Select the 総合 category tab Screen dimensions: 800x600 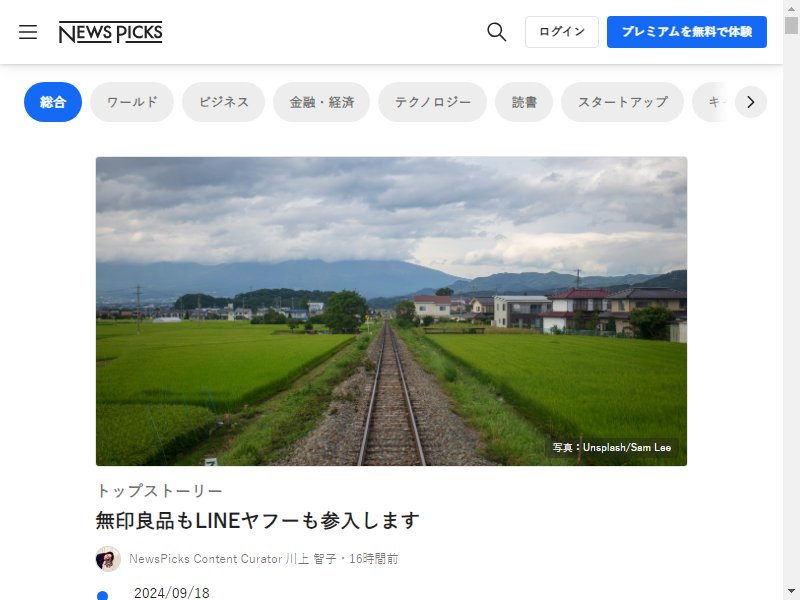53,102
